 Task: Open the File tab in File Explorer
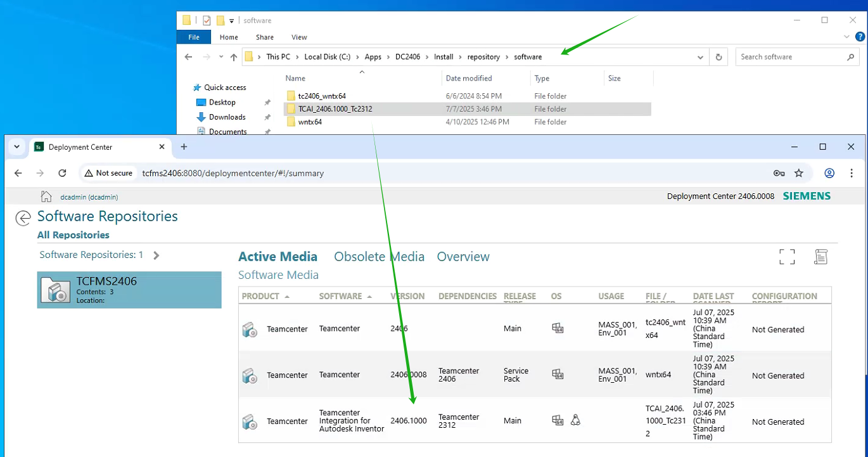coord(194,37)
